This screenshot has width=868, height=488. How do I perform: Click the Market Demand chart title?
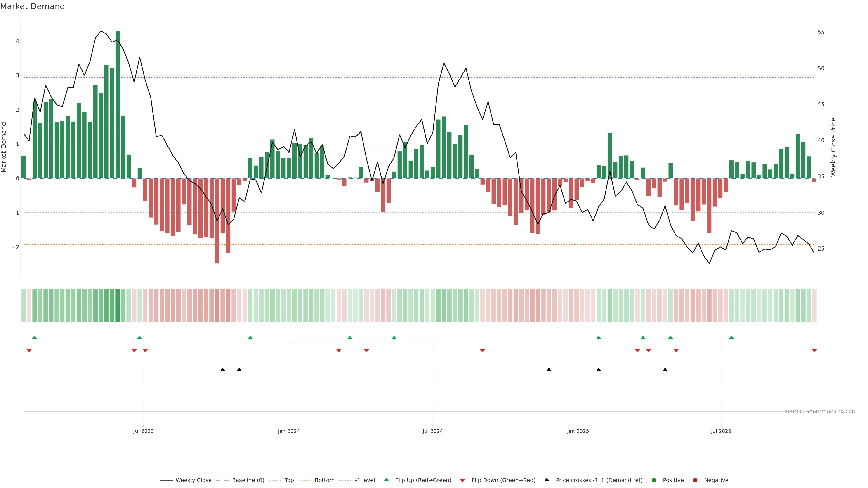tap(32, 6)
